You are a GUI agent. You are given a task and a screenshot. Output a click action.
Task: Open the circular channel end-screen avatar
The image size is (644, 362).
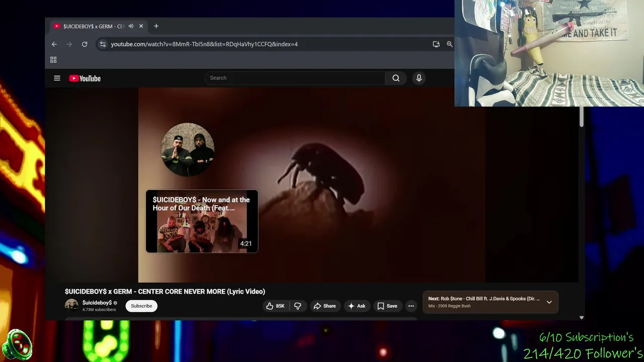[188, 150]
